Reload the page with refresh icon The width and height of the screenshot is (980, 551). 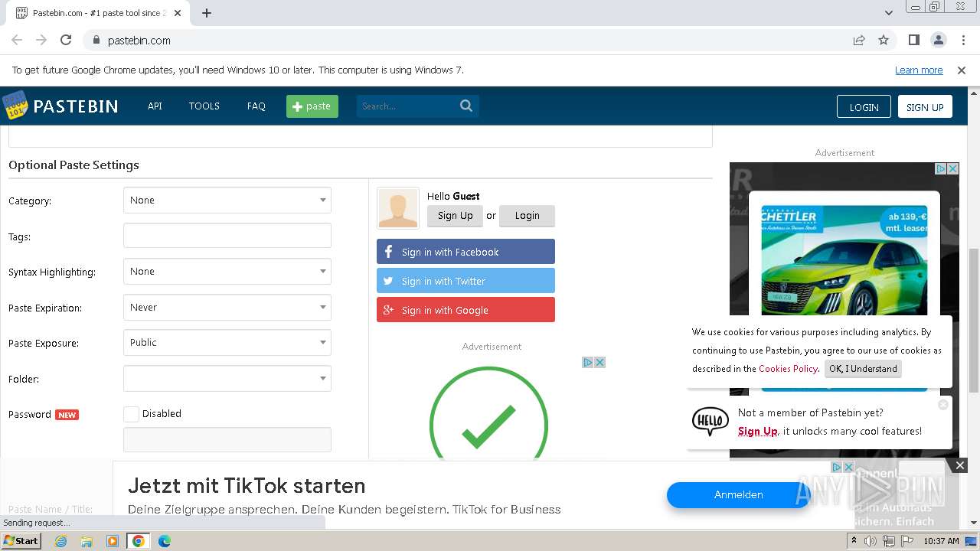(66, 40)
